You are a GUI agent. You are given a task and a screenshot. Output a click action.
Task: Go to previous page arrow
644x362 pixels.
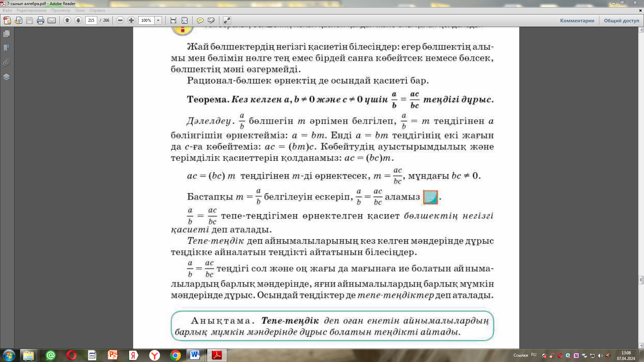click(67, 20)
